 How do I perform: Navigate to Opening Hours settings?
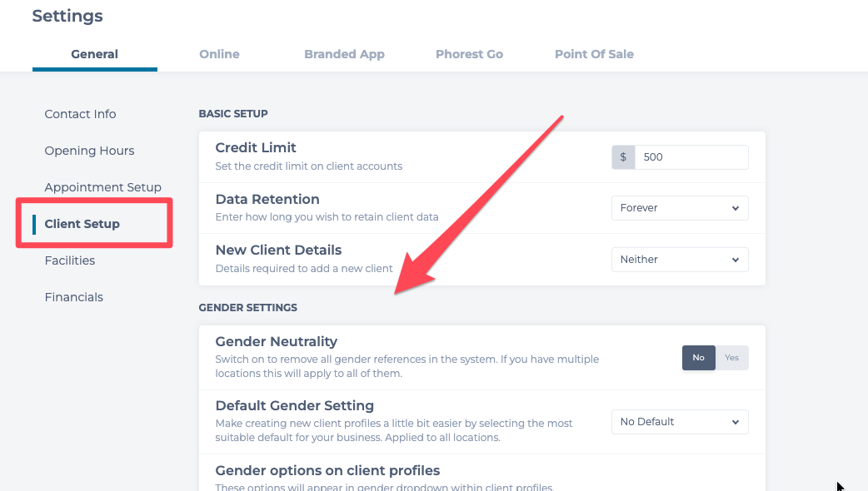coord(89,151)
